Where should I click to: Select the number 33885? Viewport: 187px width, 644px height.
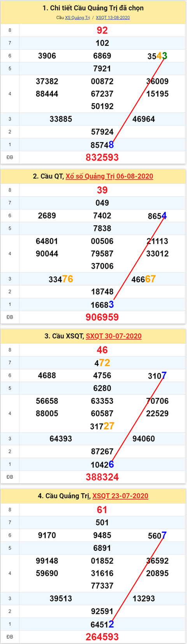[x=61, y=119]
